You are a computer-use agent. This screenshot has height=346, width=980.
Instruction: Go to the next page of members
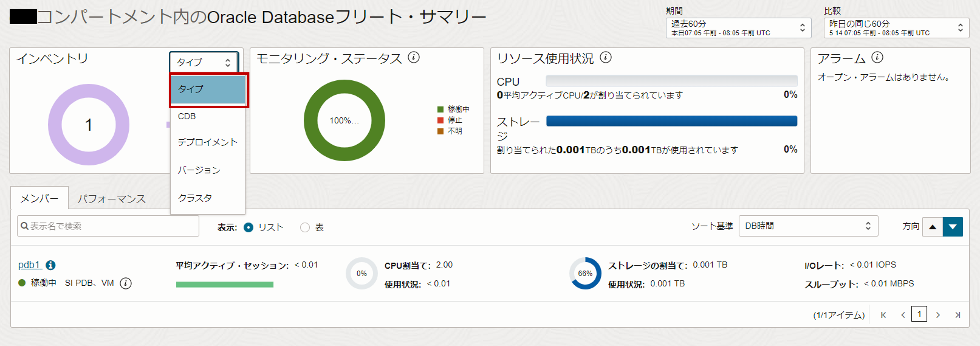(938, 315)
